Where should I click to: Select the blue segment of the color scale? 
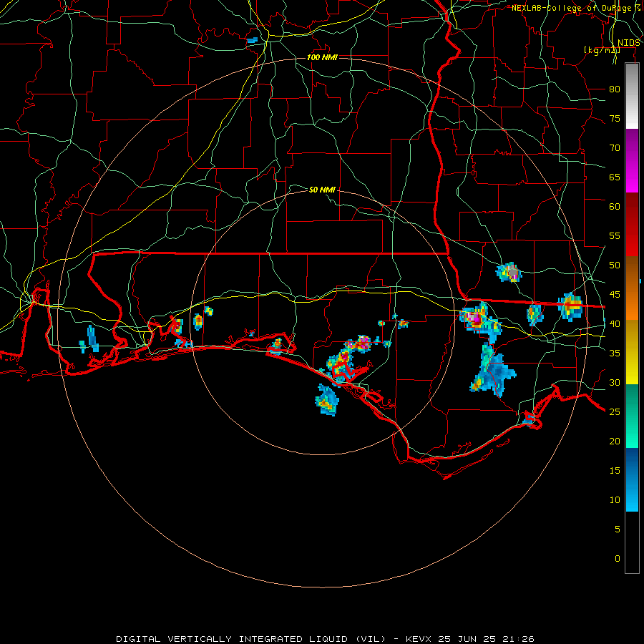[632, 479]
